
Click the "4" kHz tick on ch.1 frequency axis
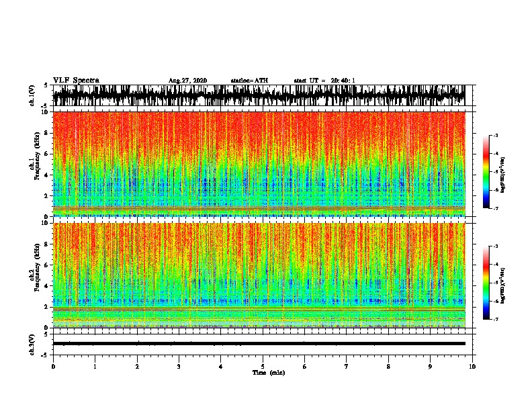pos(48,175)
